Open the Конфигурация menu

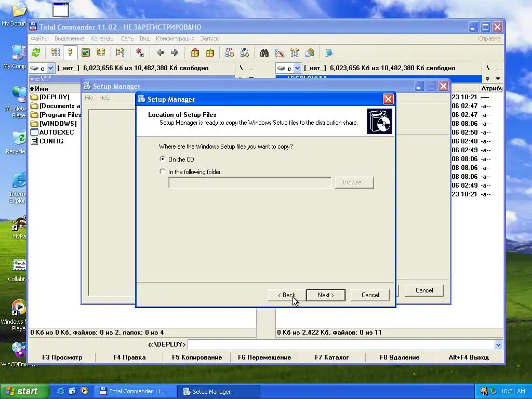coord(175,38)
